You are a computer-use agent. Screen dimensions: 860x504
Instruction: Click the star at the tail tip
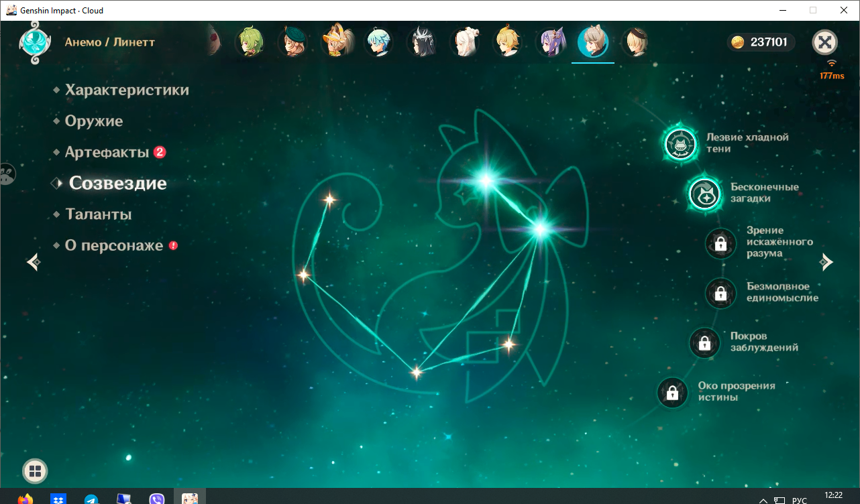329,199
